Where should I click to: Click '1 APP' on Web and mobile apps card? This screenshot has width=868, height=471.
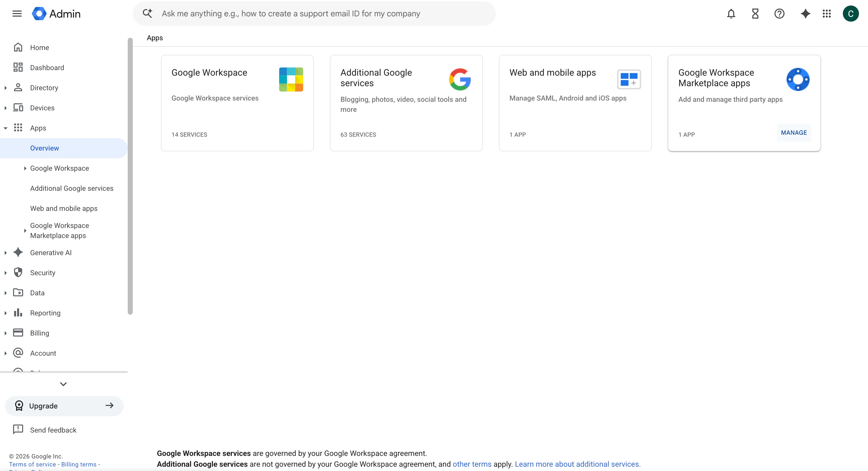pyautogui.click(x=517, y=134)
